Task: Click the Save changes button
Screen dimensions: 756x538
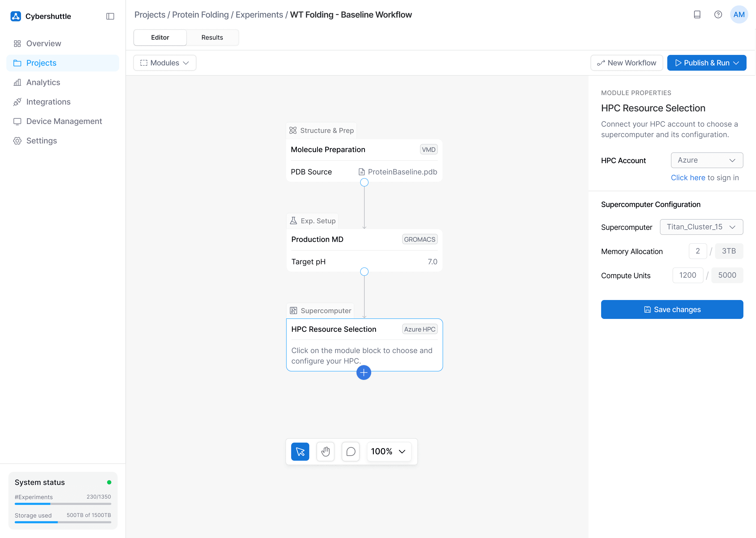Action: tap(671, 309)
